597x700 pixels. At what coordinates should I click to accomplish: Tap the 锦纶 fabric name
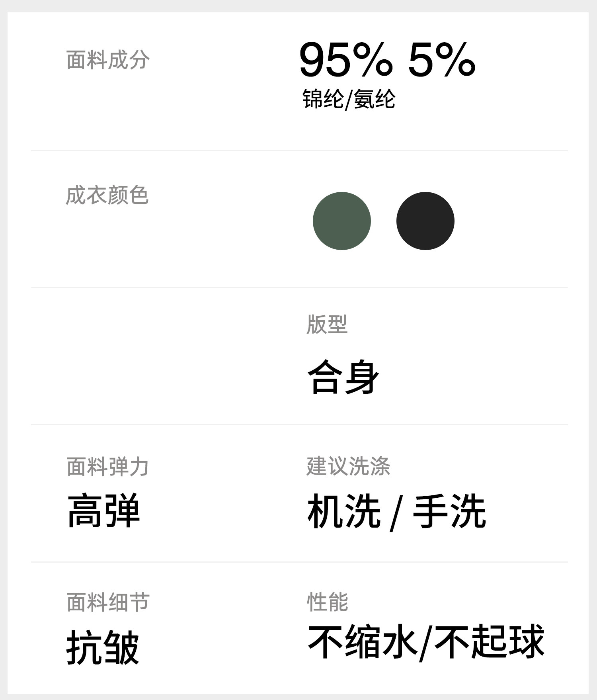323,99
